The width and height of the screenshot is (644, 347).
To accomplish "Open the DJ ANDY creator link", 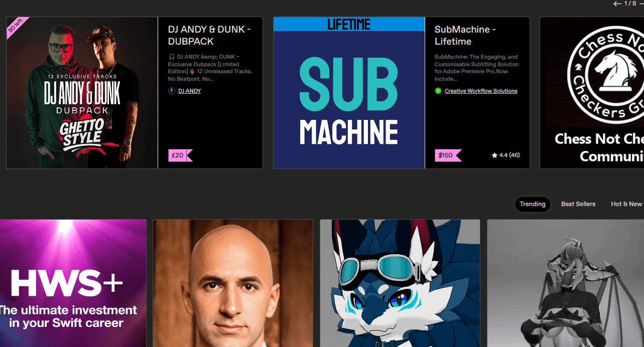I will [190, 91].
